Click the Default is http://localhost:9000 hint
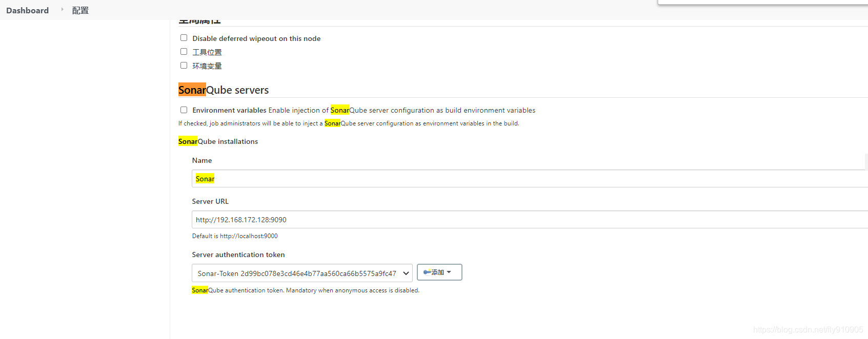 235,236
